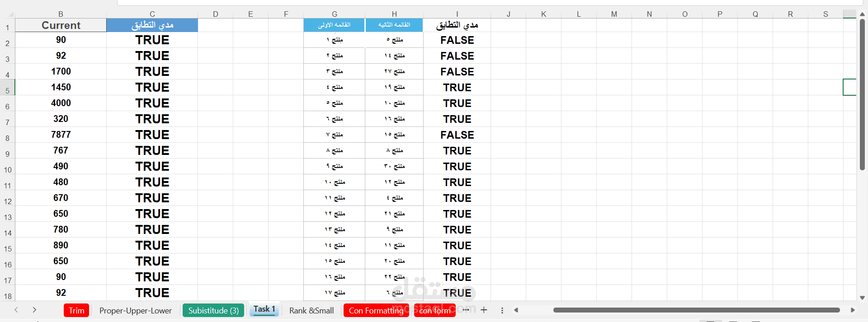Open the Subistitude (3) sheet tab
The height and width of the screenshot is (322, 868).
tap(213, 310)
